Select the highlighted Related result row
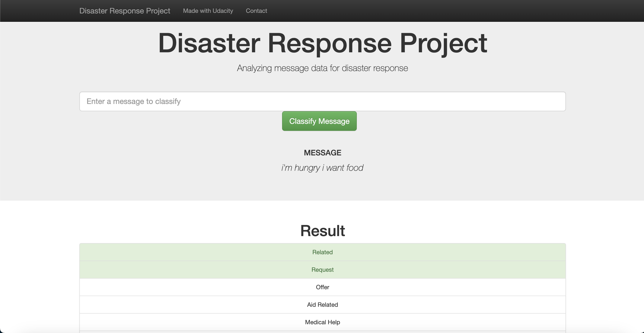The height and width of the screenshot is (333, 644). (x=322, y=252)
